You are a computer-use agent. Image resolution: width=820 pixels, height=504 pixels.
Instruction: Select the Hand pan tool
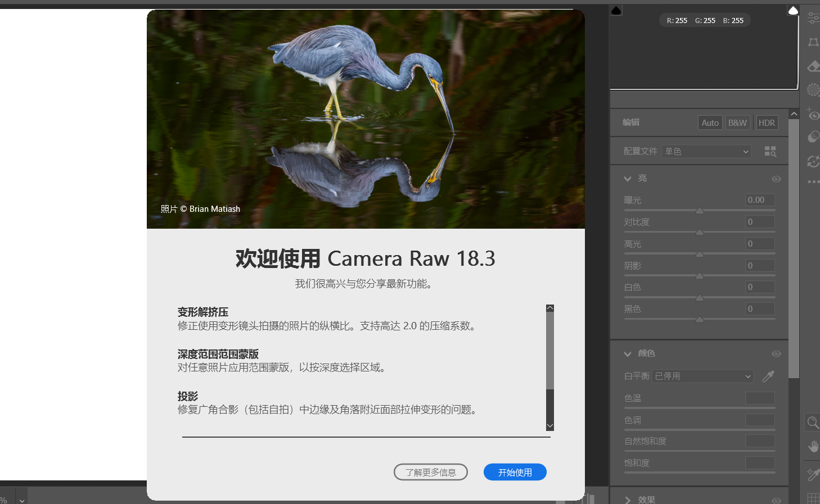tap(813, 447)
